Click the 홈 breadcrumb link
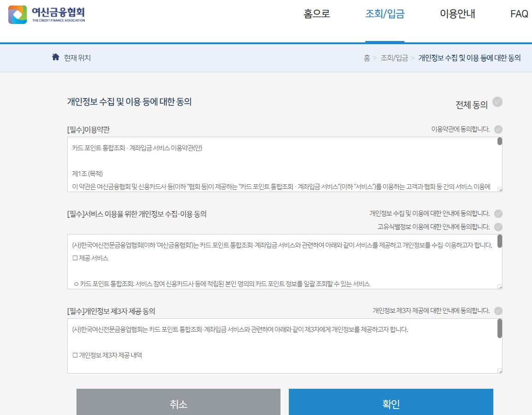 (367, 58)
